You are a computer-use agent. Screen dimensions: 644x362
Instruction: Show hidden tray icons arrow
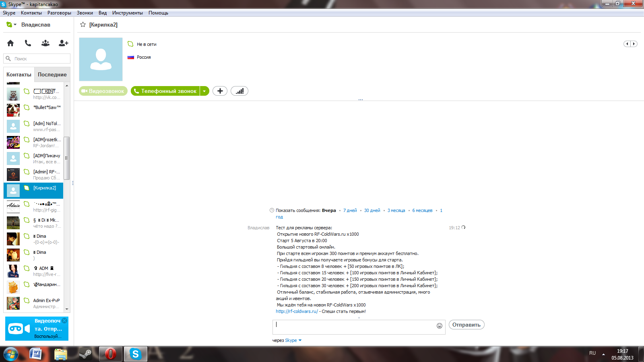[603, 354]
